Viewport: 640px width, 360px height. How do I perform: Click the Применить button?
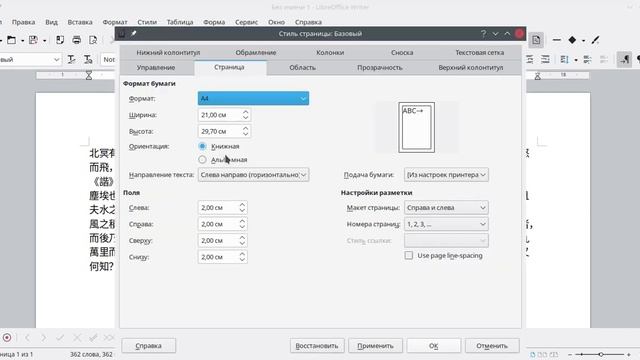[x=376, y=346]
